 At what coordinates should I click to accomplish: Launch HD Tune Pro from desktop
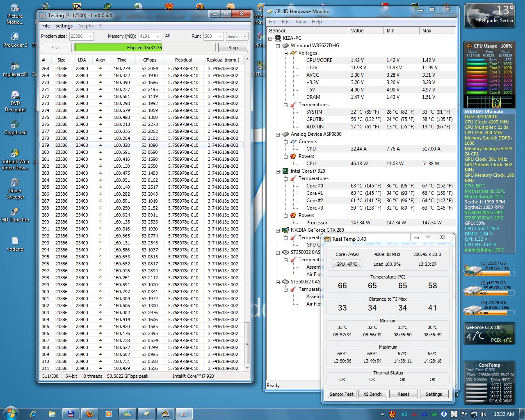coord(15,215)
